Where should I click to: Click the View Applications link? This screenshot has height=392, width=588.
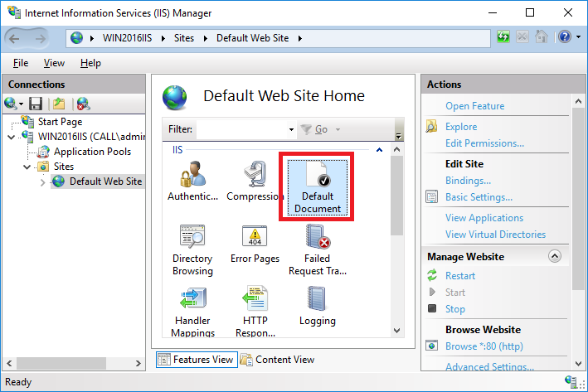pyautogui.click(x=484, y=218)
